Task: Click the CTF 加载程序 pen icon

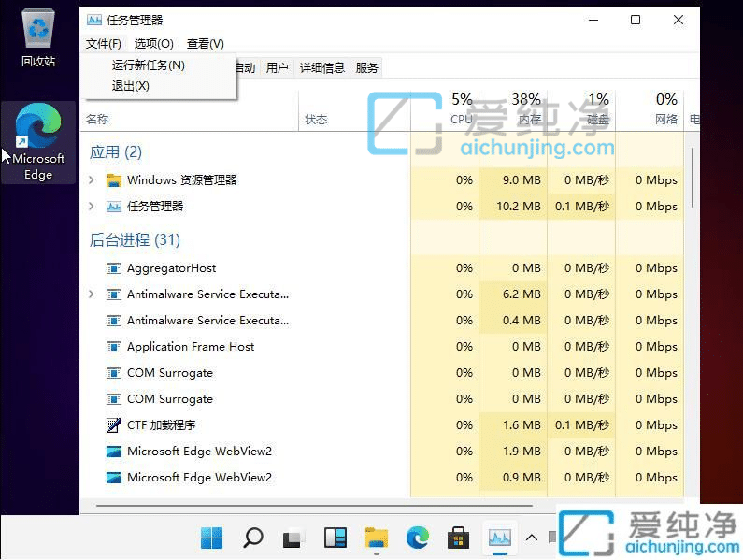Action: click(114, 424)
